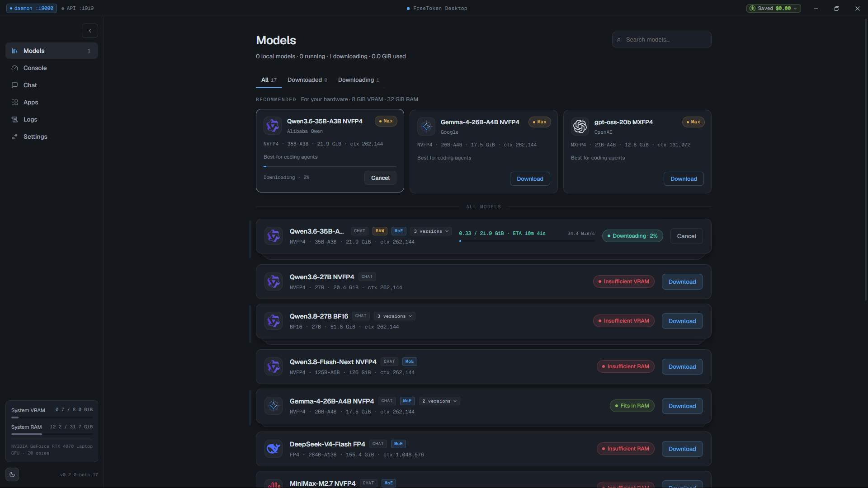Image resolution: width=868 pixels, height=488 pixels.
Task: Click the Chat bubble icon
Action: 14,85
